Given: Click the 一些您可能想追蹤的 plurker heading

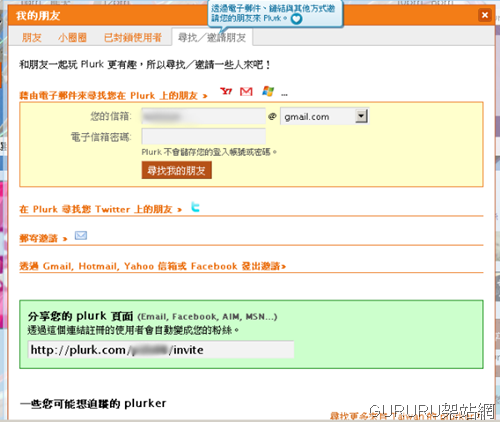Looking at the screenshot, I should coord(93,404).
